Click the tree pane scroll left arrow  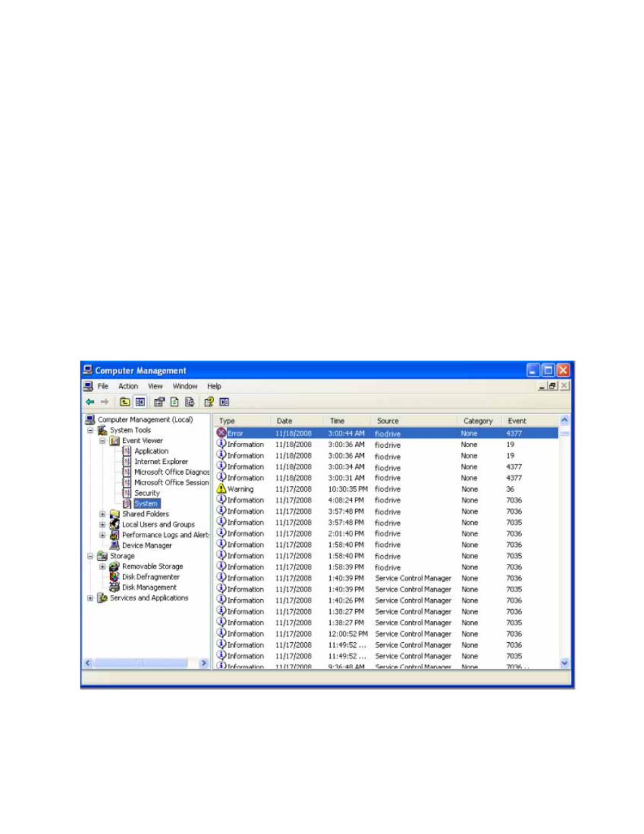point(87,663)
